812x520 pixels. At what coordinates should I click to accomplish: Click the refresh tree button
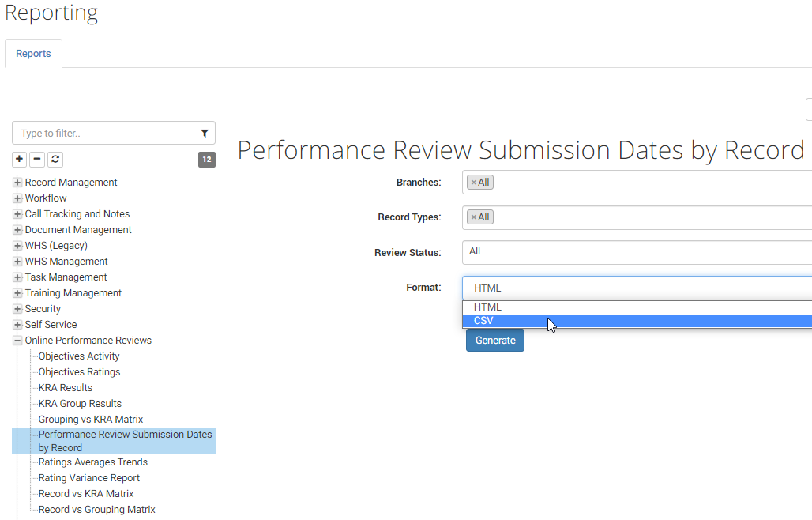click(55, 159)
